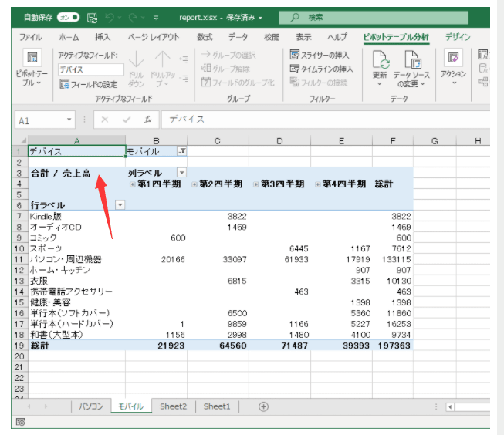Add a new sheet with plus icon
This screenshot has width=504, height=435.
[x=263, y=406]
